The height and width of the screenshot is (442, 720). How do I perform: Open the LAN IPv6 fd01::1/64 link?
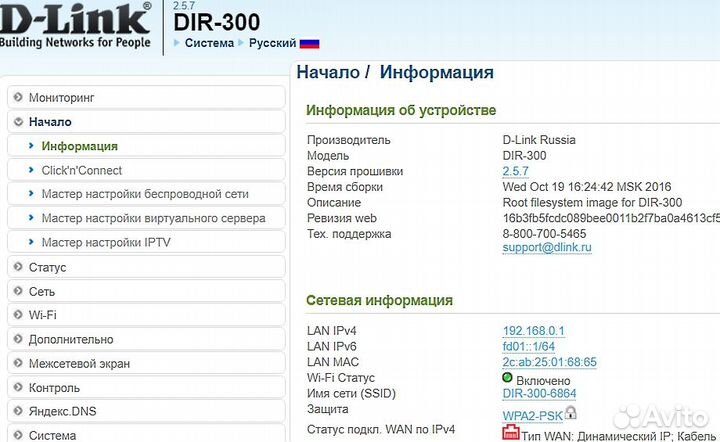click(529, 347)
